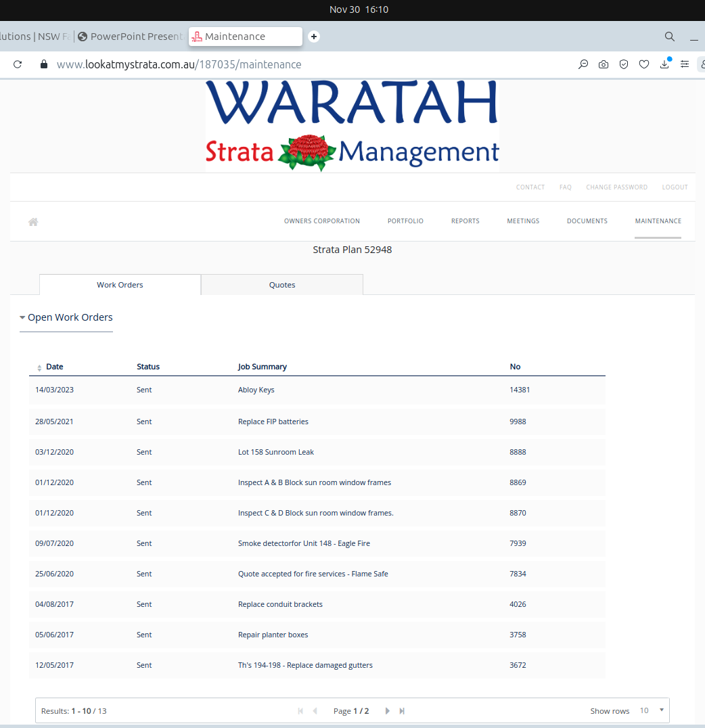Open the FAQ link

coord(565,187)
